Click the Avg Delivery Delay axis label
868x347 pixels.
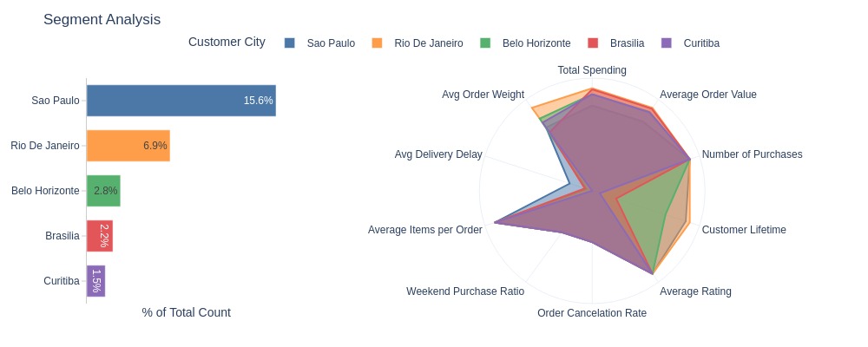coord(438,154)
